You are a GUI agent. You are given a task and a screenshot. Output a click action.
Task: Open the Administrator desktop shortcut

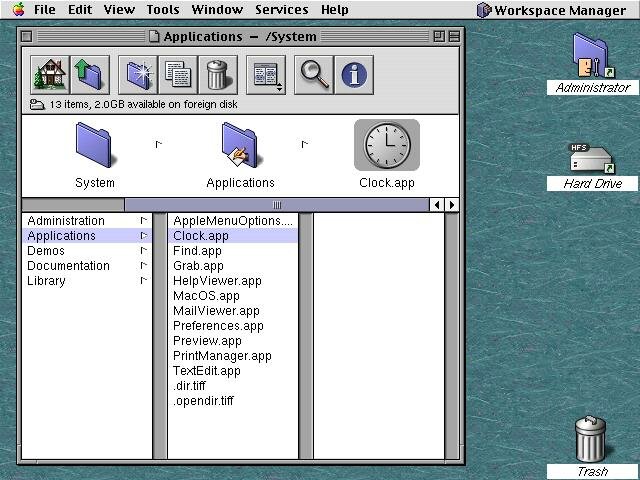pos(593,56)
